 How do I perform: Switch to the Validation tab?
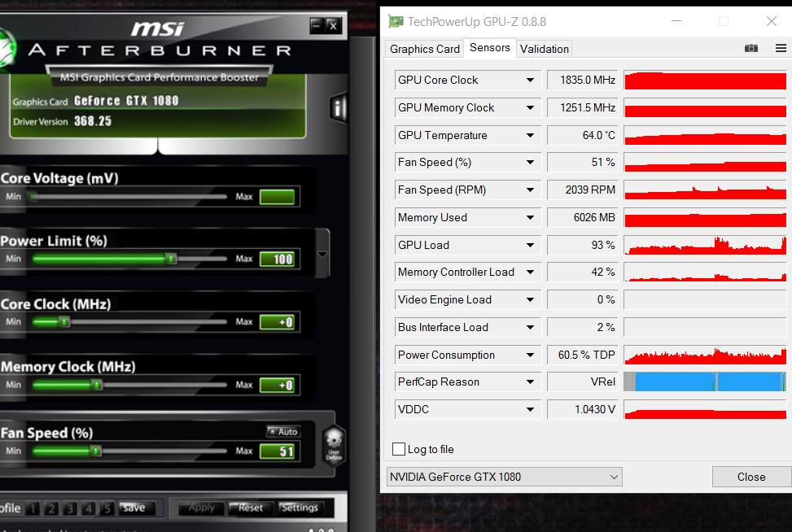tap(544, 49)
